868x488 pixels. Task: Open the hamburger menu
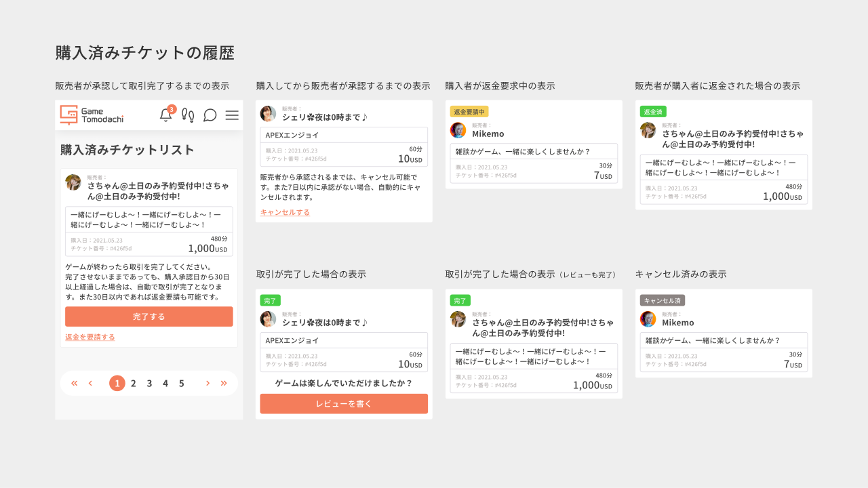pos(232,115)
